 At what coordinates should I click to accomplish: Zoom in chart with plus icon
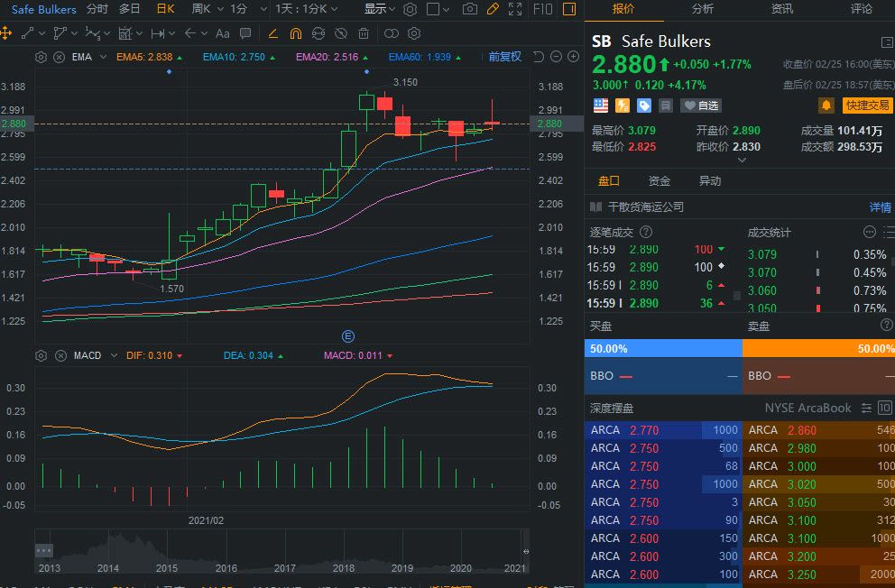coord(573,57)
